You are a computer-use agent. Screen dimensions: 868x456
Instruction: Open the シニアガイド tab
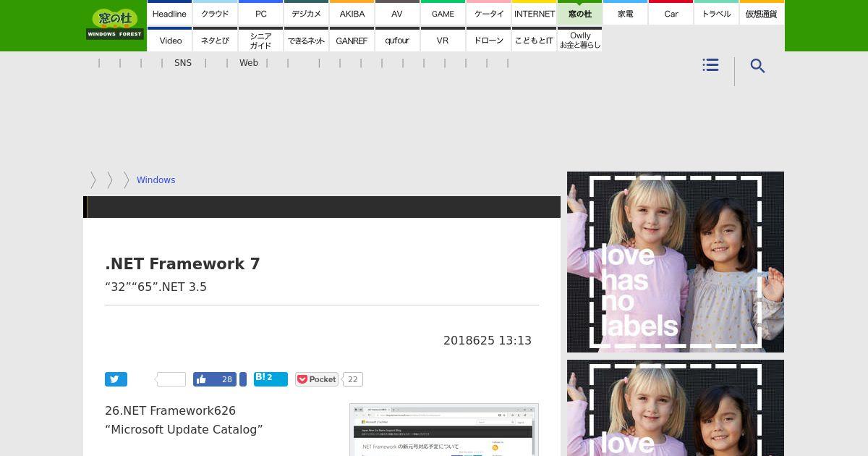coord(260,40)
